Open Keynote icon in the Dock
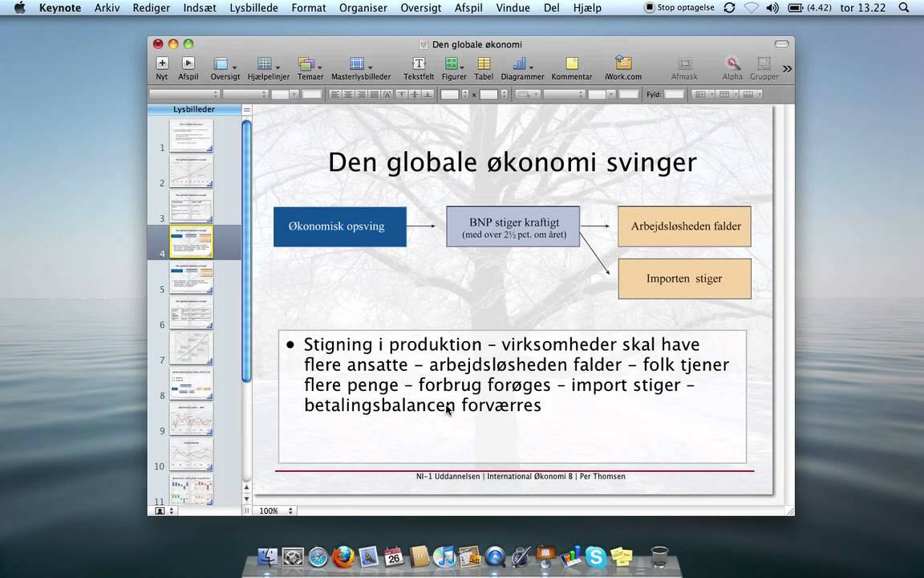 pos(545,556)
